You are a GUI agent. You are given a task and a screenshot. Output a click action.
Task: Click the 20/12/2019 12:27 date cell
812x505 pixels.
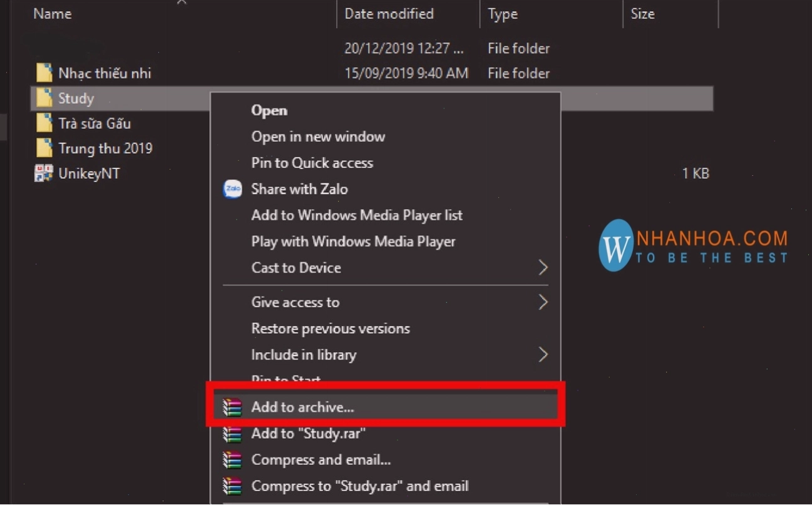[x=404, y=48]
